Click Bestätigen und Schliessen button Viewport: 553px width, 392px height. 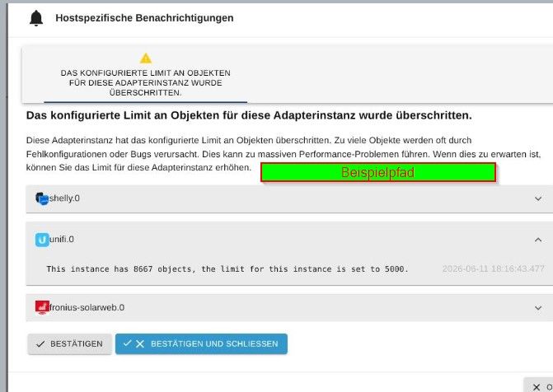[201, 343]
